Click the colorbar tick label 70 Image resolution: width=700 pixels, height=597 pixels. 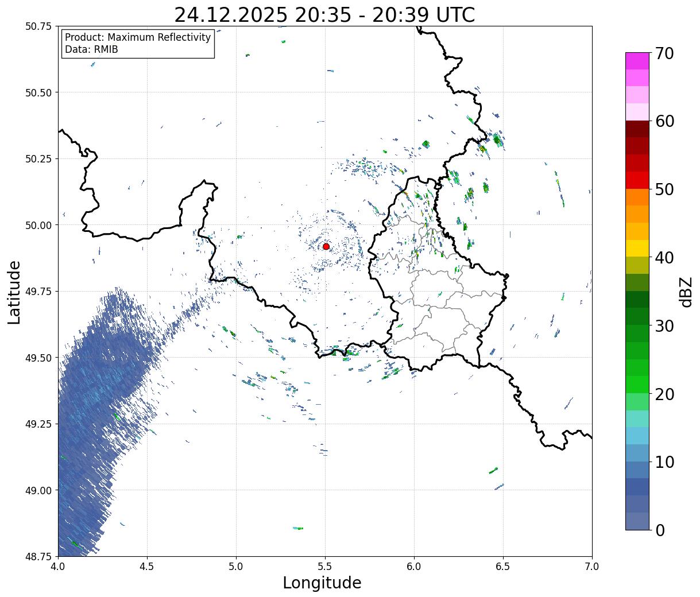point(664,53)
